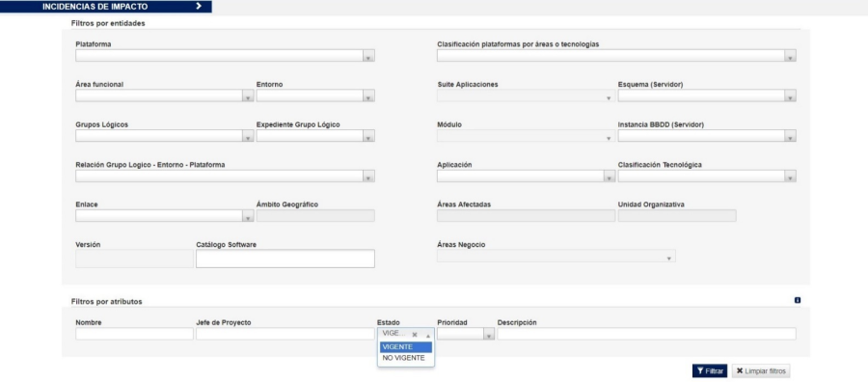The width and height of the screenshot is (868, 382).
Task: Open the Esquema (Servidor) dropdown
Action: point(791,95)
